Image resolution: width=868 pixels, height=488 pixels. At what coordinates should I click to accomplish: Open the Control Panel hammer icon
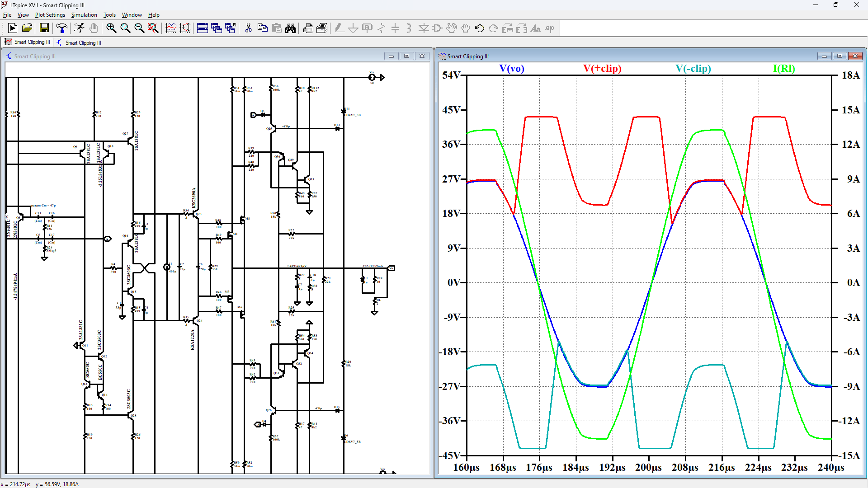(61, 28)
